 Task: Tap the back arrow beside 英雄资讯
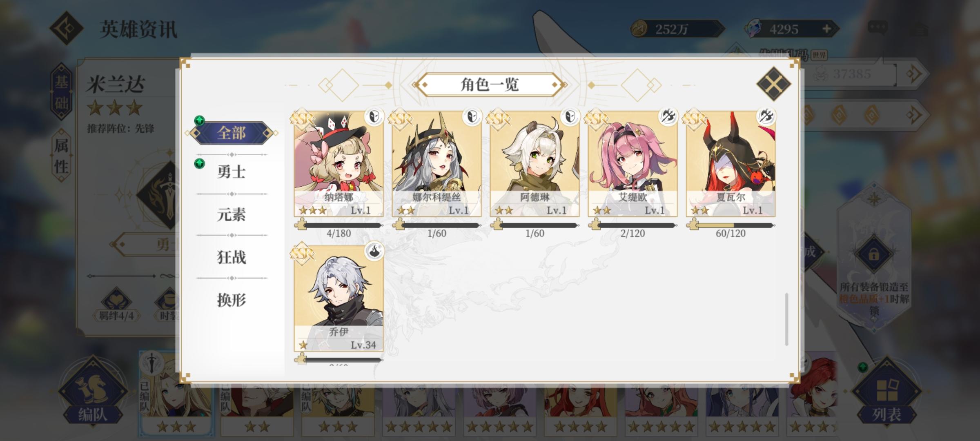(x=67, y=28)
